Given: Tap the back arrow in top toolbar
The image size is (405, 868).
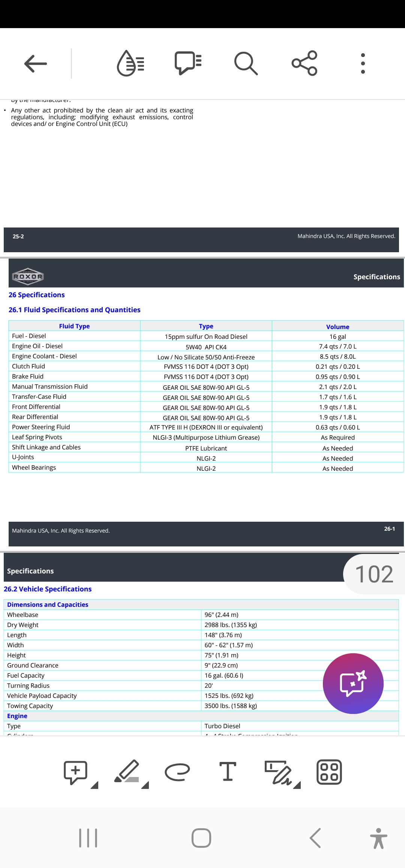Looking at the screenshot, I should (36, 63).
